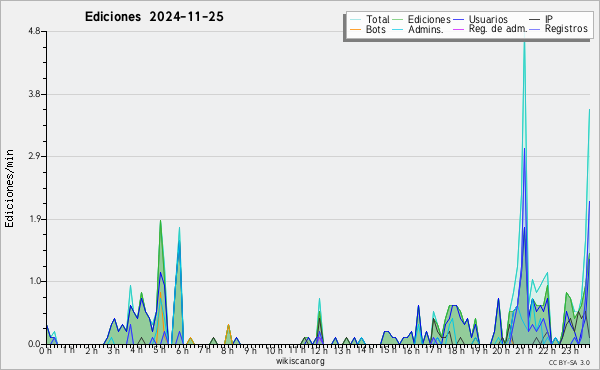
Task: Click the '21 h' x-axis label
Action: coord(523,351)
